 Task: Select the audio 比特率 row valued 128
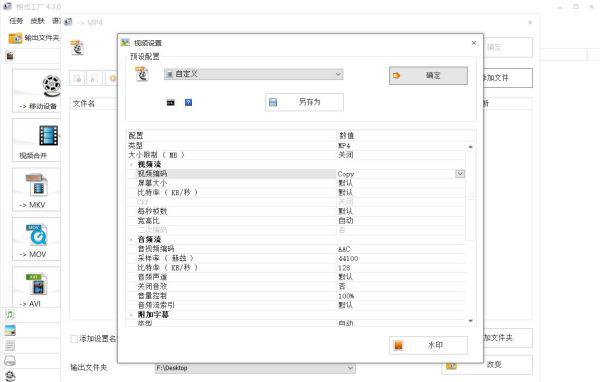coord(296,268)
